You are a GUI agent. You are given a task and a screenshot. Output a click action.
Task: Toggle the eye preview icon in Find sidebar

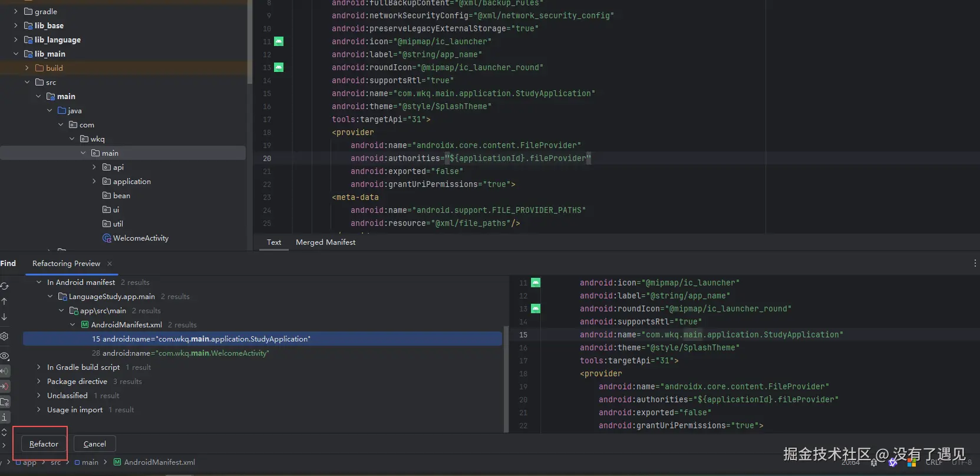[5, 356]
